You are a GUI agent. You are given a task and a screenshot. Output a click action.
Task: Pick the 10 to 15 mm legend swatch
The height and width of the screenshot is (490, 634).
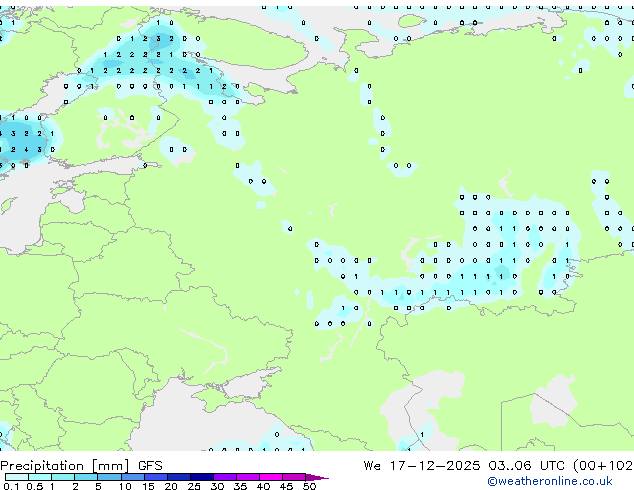tap(132, 477)
